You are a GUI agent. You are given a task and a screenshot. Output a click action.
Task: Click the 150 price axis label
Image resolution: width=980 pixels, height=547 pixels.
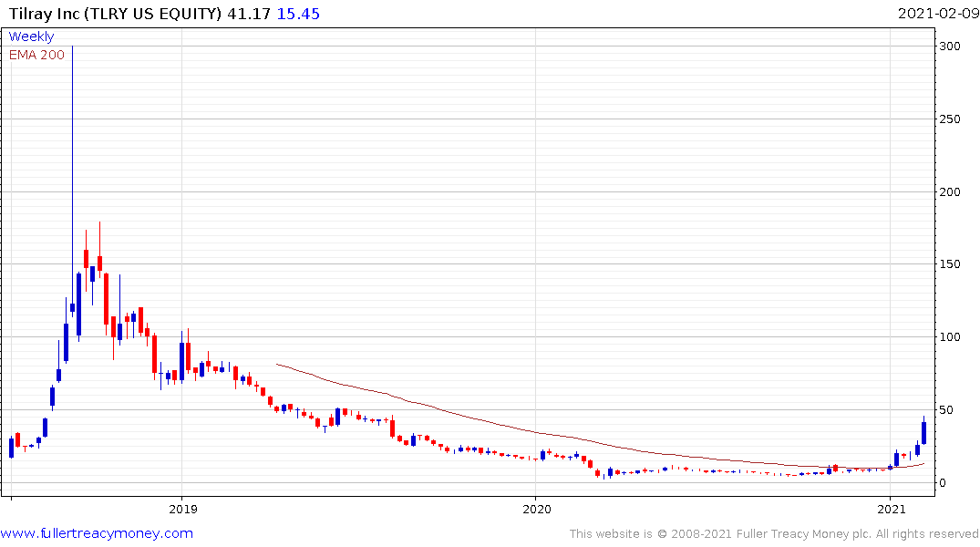point(950,264)
